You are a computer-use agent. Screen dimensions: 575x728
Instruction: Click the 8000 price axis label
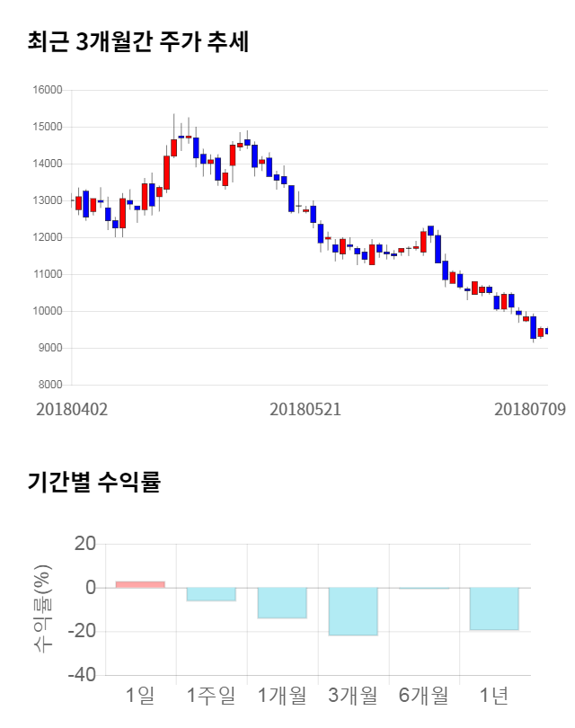(50, 386)
